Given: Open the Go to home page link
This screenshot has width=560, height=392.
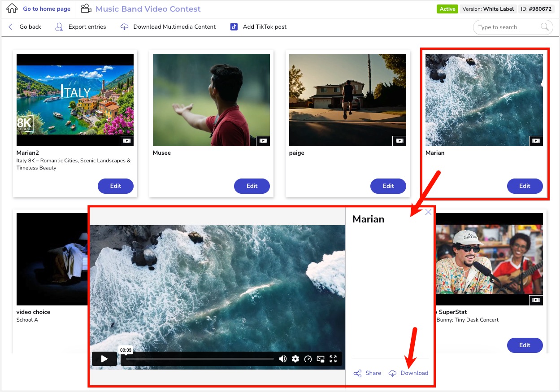Looking at the screenshot, I should tap(47, 9).
